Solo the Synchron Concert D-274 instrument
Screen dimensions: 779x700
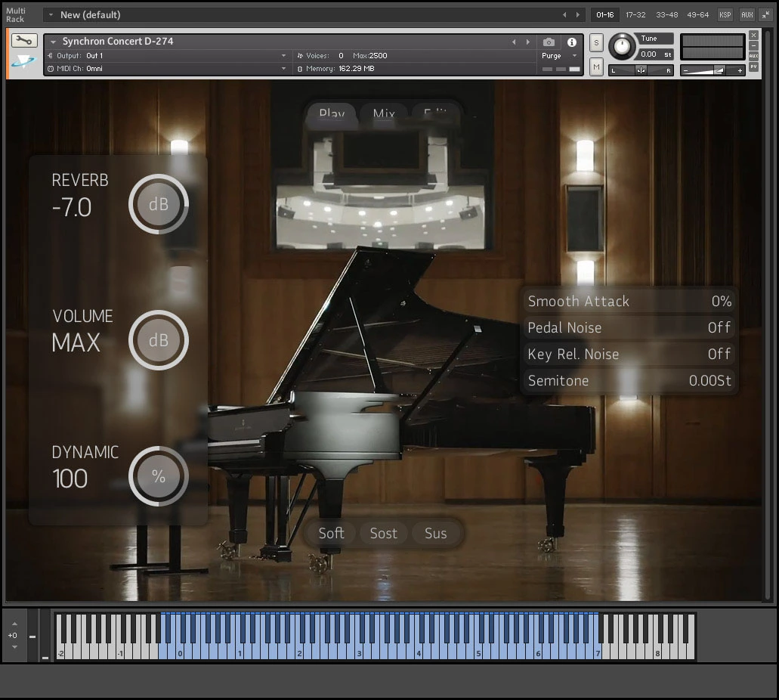click(596, 43)
